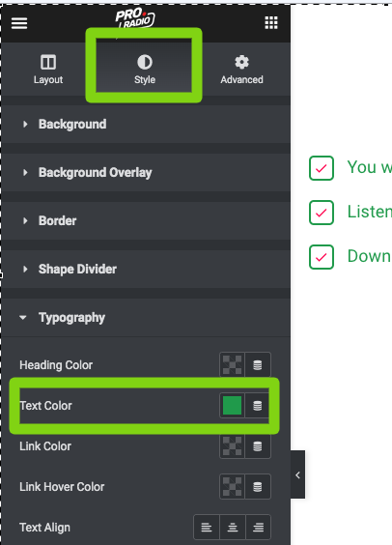Expand the Border section

point(146,220)
